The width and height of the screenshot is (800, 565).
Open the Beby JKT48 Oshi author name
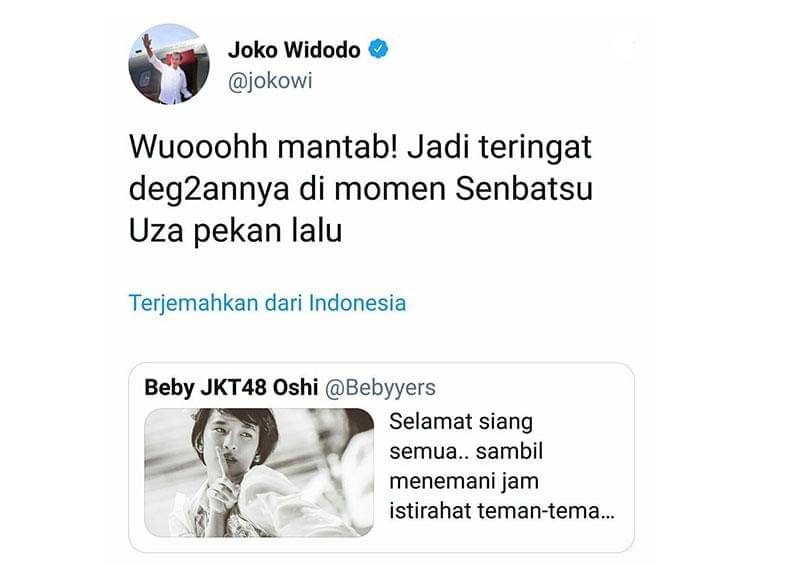231,387
